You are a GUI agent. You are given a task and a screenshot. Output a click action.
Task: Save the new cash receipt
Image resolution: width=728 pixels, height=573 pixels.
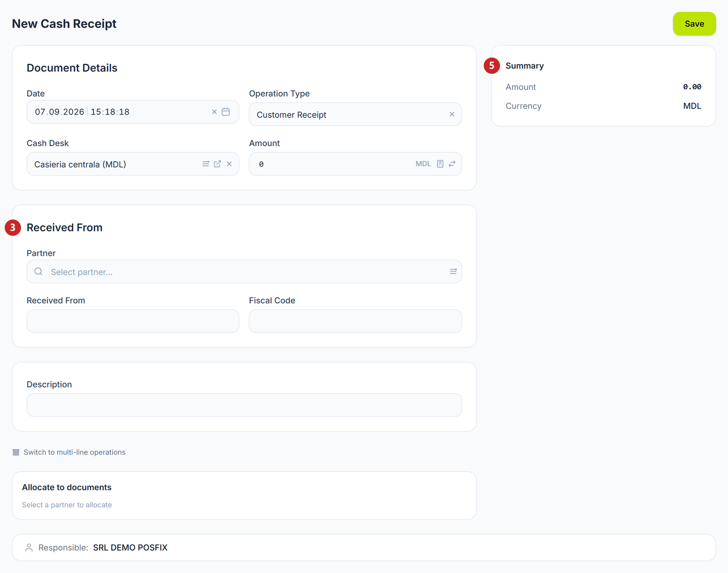point(694,24)
